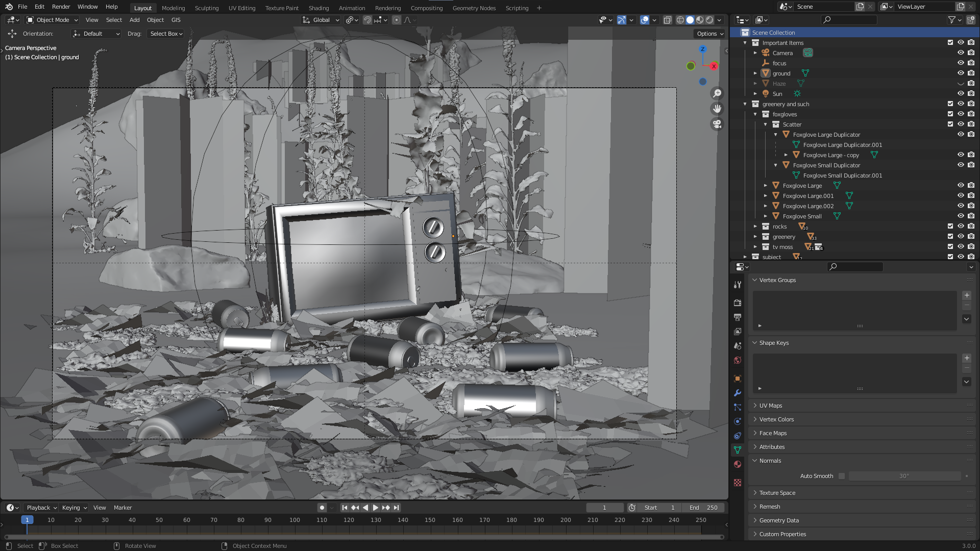The width and height of the screenshot is (980, 551).
Task: Click the Blender logo menu icon
Action: click(9, 7)
